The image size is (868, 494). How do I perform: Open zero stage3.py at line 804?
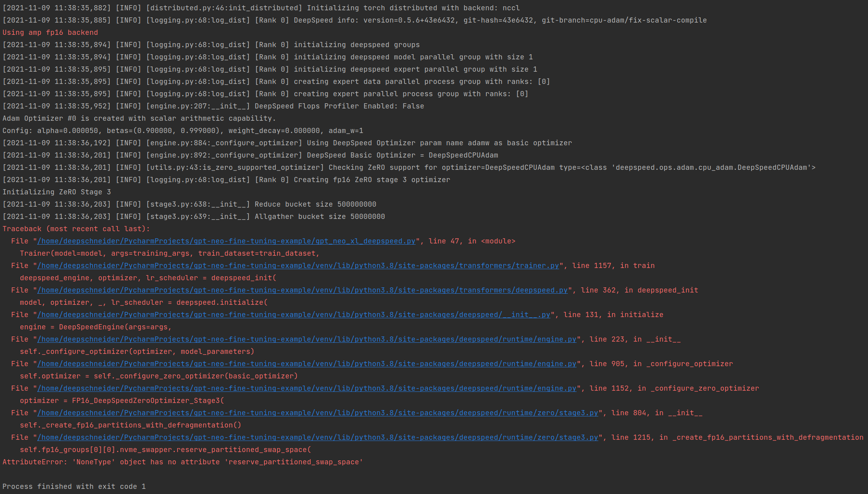(x=316, y=412)
